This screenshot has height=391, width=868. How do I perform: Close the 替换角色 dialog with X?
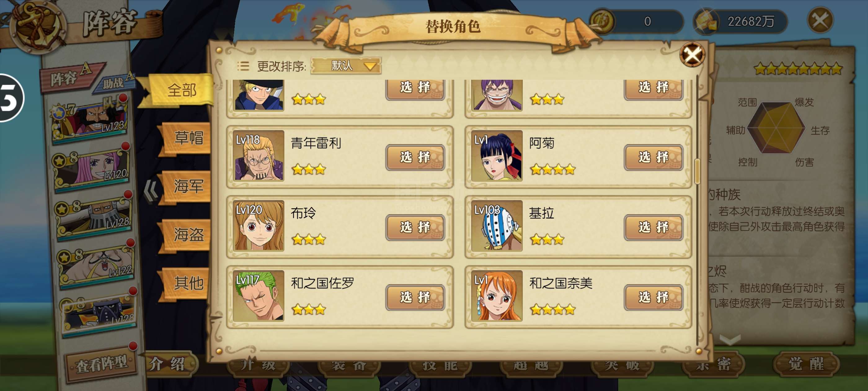click(x=692, y=54)
